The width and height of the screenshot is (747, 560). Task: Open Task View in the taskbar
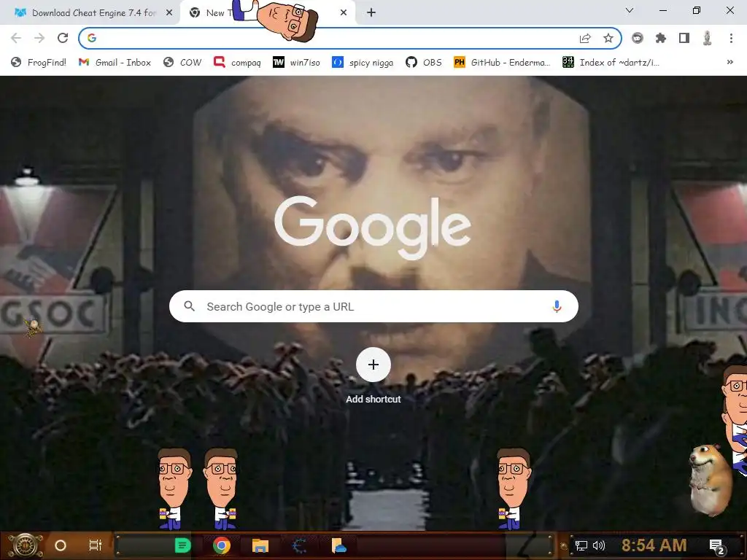[96, 545]
